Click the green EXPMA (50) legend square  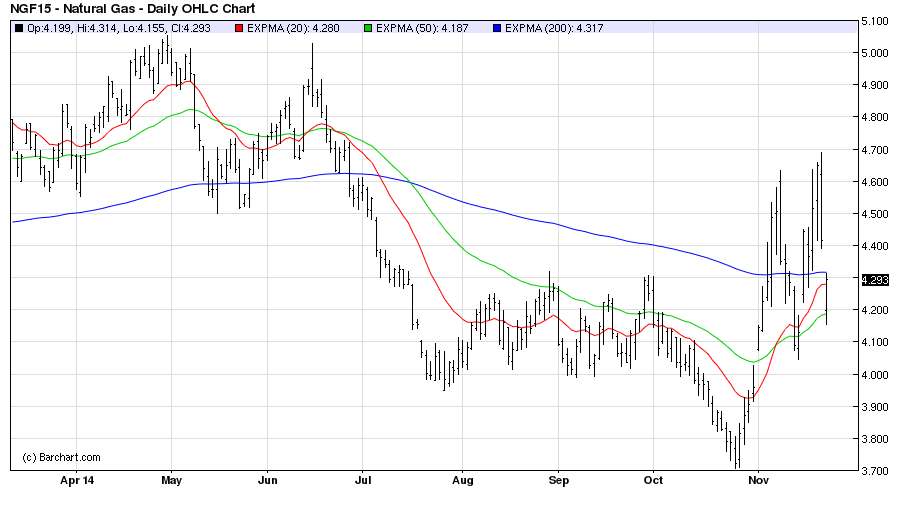point(369,28)
